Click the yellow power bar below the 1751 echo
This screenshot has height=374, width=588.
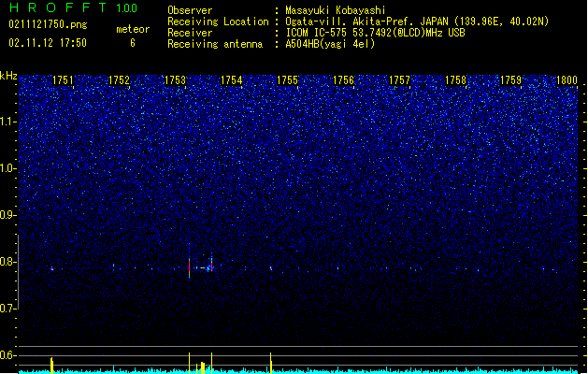[x=51, y=366]
